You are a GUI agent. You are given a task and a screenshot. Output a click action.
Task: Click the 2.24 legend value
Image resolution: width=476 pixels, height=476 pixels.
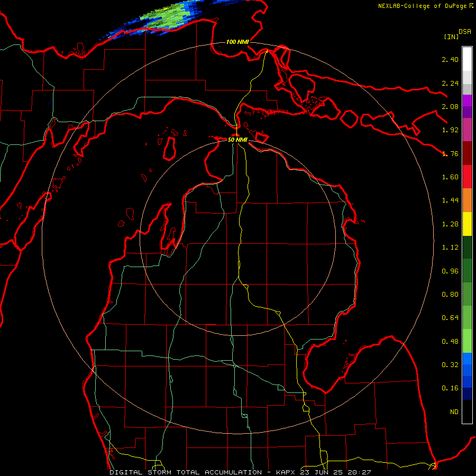click(450, 83)
